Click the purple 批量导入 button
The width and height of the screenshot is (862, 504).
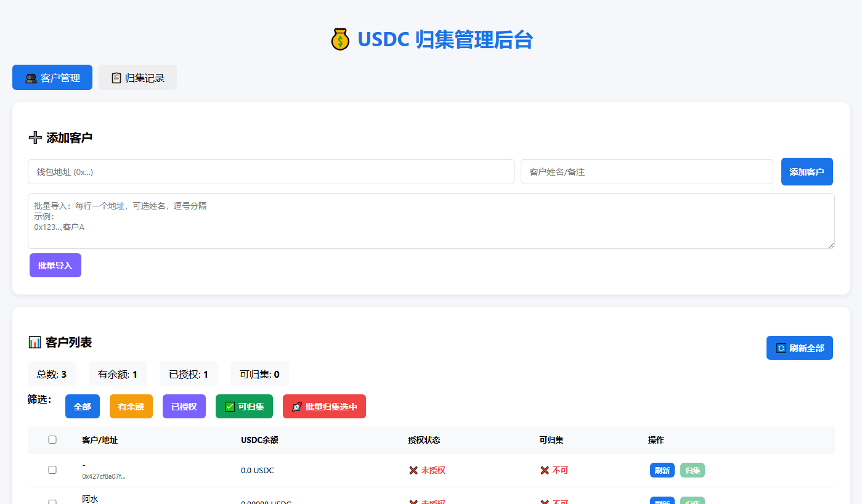[x=55, y=266]
